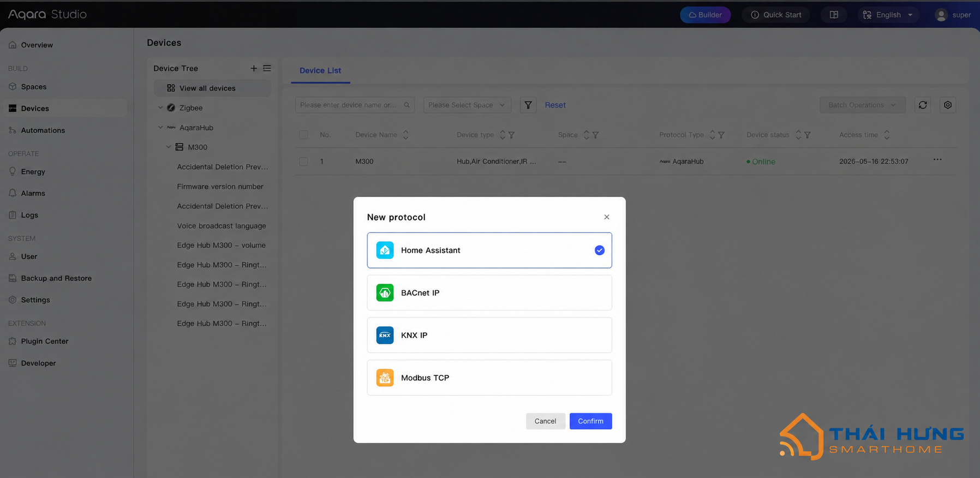Collapse the Zigbee tree node

coord(160,108)
